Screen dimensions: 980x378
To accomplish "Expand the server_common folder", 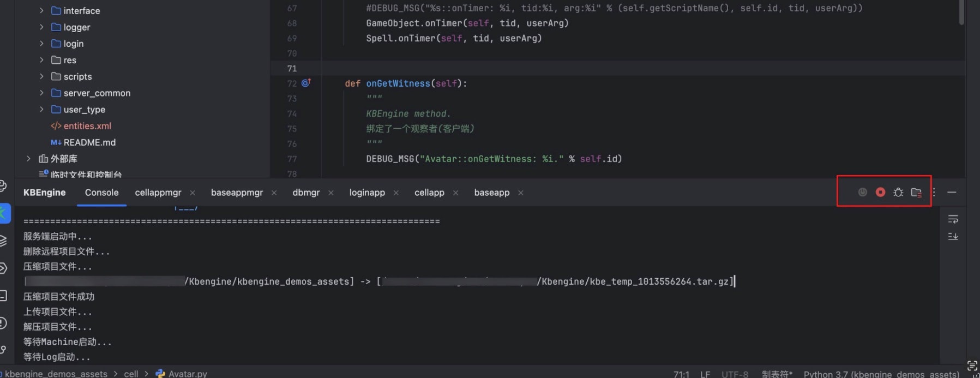I will point(41,93).
